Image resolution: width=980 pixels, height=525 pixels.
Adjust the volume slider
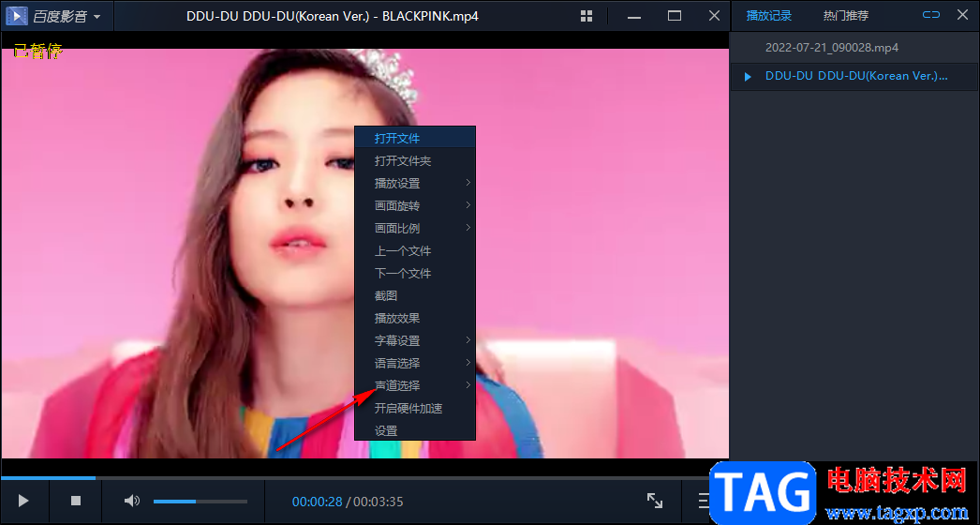pos(200,502)
